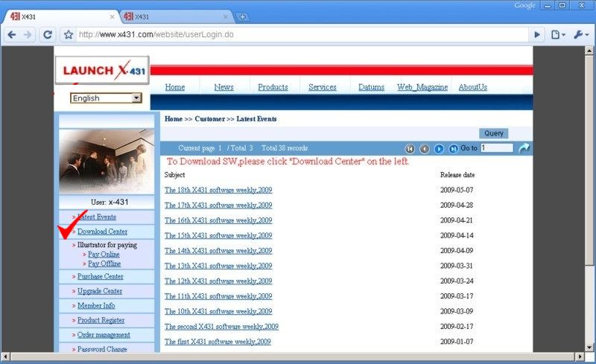596x364 pixels.
Task: Open Order management in sidebar
Action: click(104, 335)
